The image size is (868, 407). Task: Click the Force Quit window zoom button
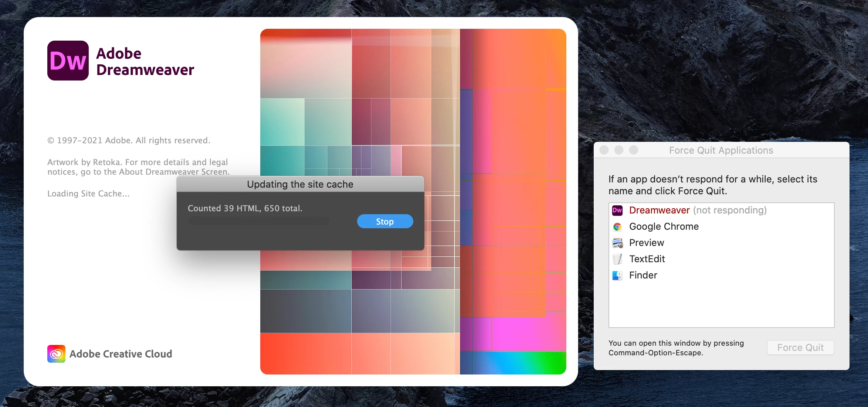click(x=634, y=150)
